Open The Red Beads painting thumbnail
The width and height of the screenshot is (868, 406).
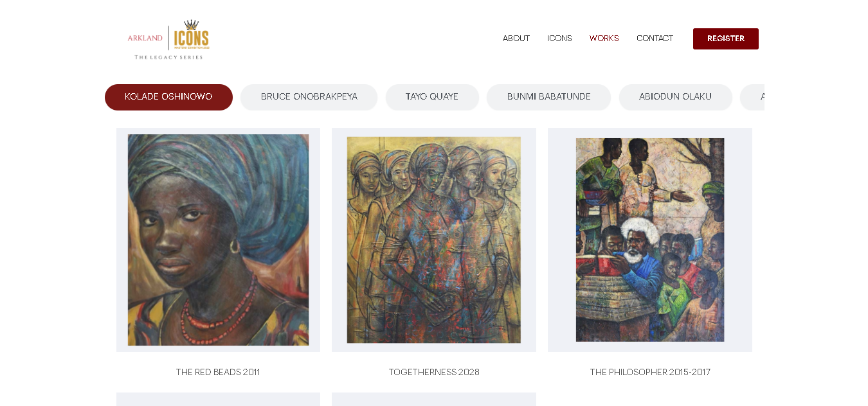[218, 240]
